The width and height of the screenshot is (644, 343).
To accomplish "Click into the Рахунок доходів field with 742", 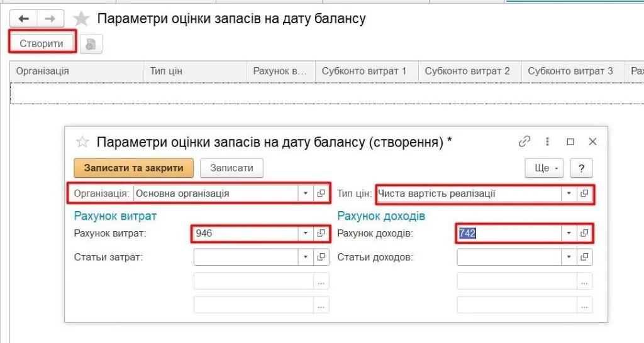I will [x=509, y=234].
